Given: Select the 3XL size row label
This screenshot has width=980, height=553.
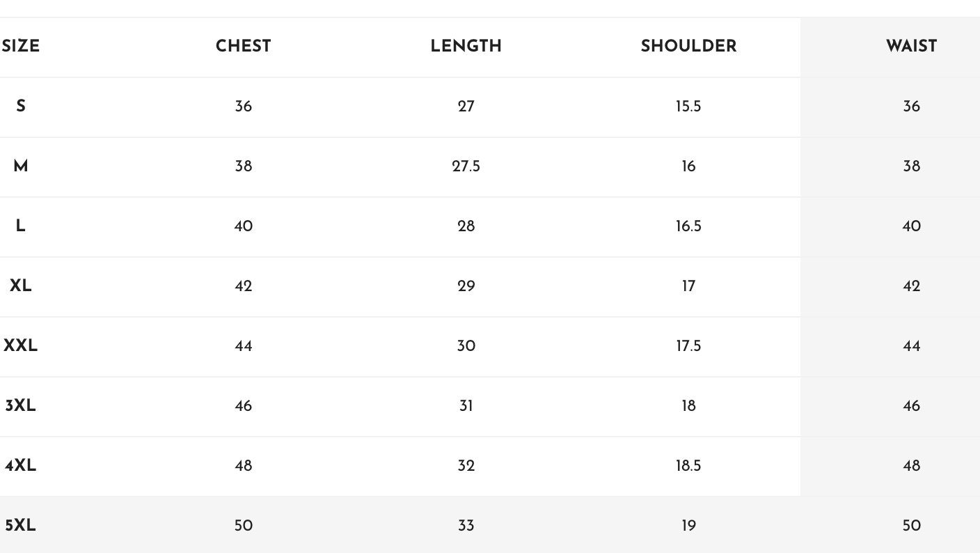Looking at the screenshot, I should (21, 406).
